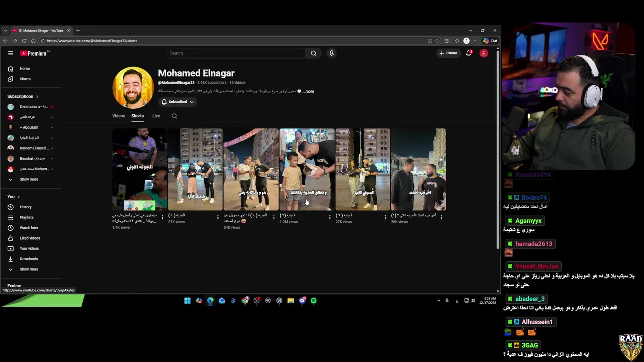Switch to the Live tab
644x362 pixels.
tap(156, 116)
